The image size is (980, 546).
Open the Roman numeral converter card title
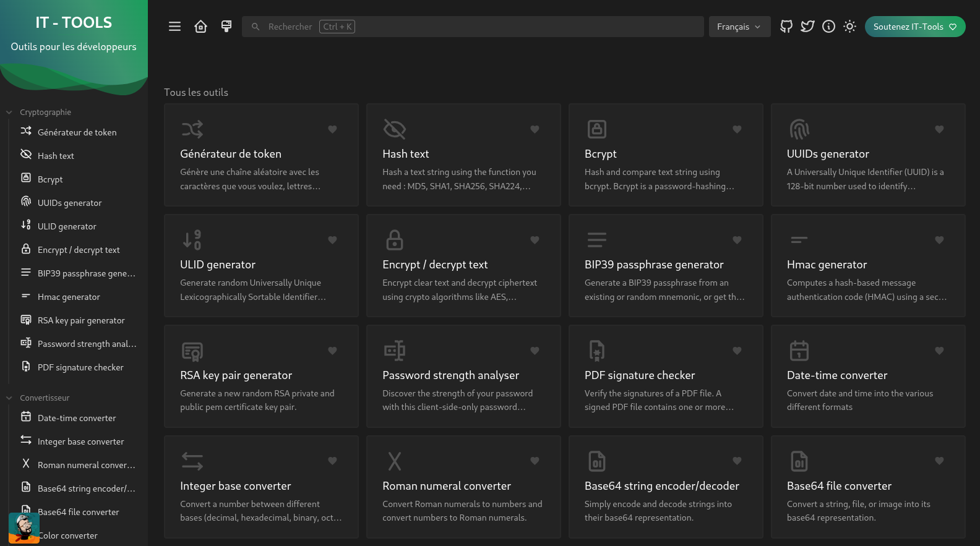point(447,486)
